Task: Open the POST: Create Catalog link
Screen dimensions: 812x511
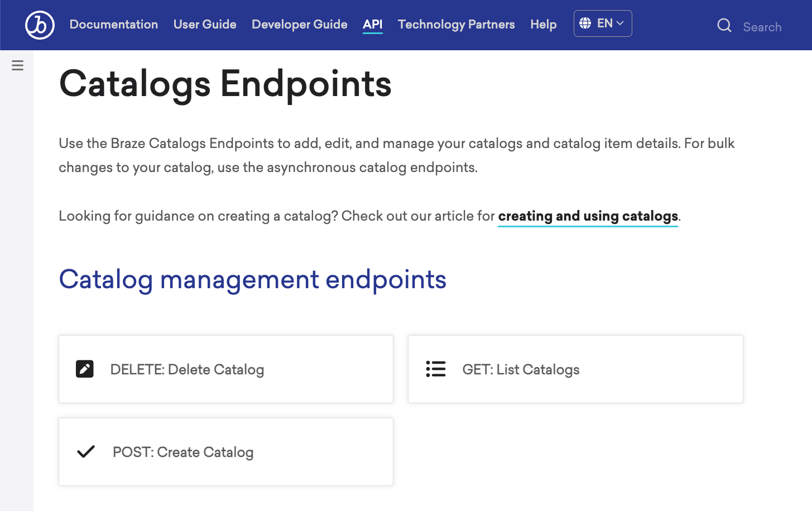Action: coord(183,452)
